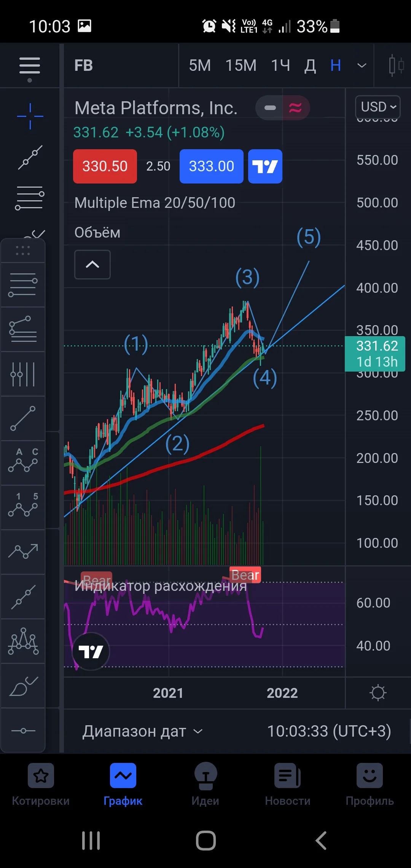Screen dimensions: 411x868
Task: Open the time zone 10:03:33 (UTC+3) selector
Action: click(329, 731)
